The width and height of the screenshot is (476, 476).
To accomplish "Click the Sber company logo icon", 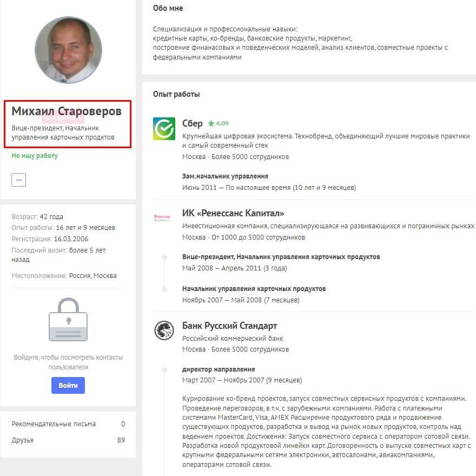I will point(164,129).
